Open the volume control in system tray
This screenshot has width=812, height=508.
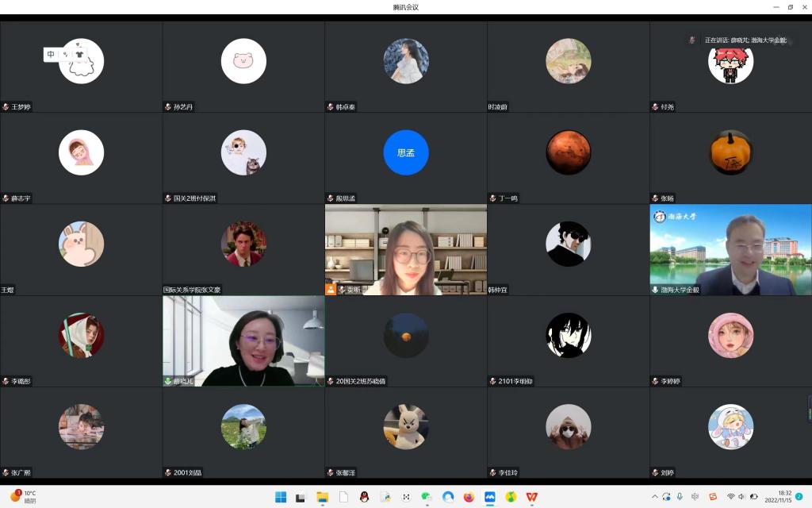coord(742,497)
